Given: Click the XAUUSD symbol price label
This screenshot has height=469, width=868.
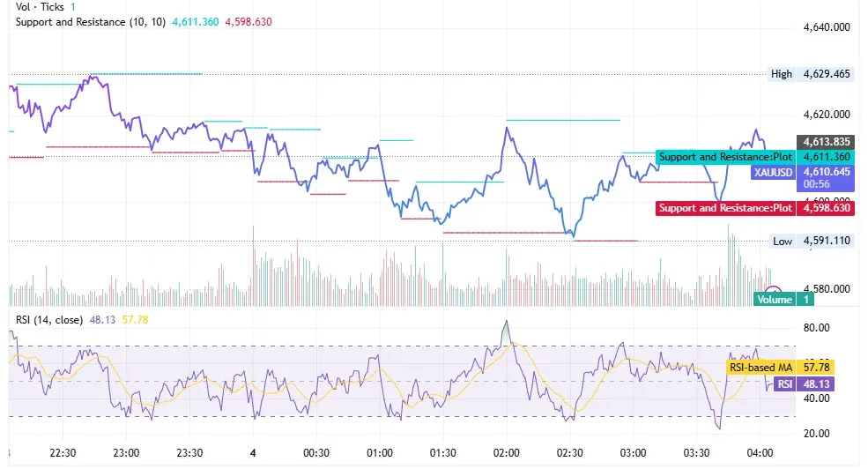Looking at the screenshot, I should pos(774,172).
